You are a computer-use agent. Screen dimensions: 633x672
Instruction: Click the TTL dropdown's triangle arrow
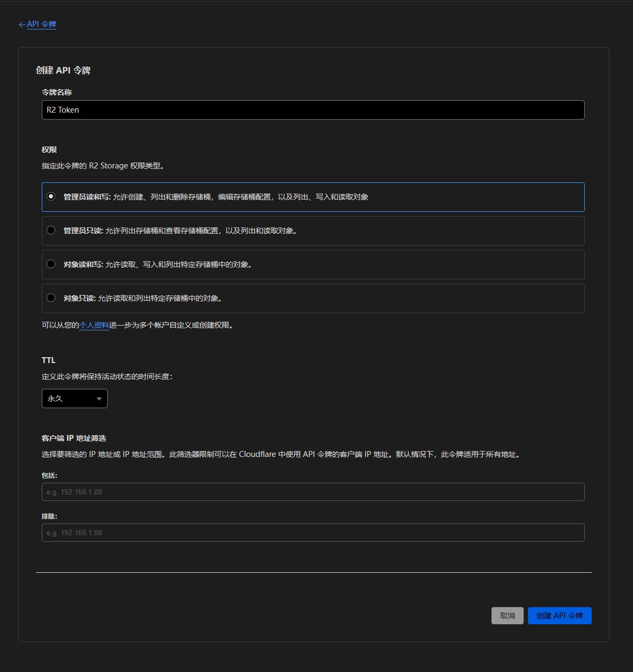pyautogui.click(x=99, y=399)
